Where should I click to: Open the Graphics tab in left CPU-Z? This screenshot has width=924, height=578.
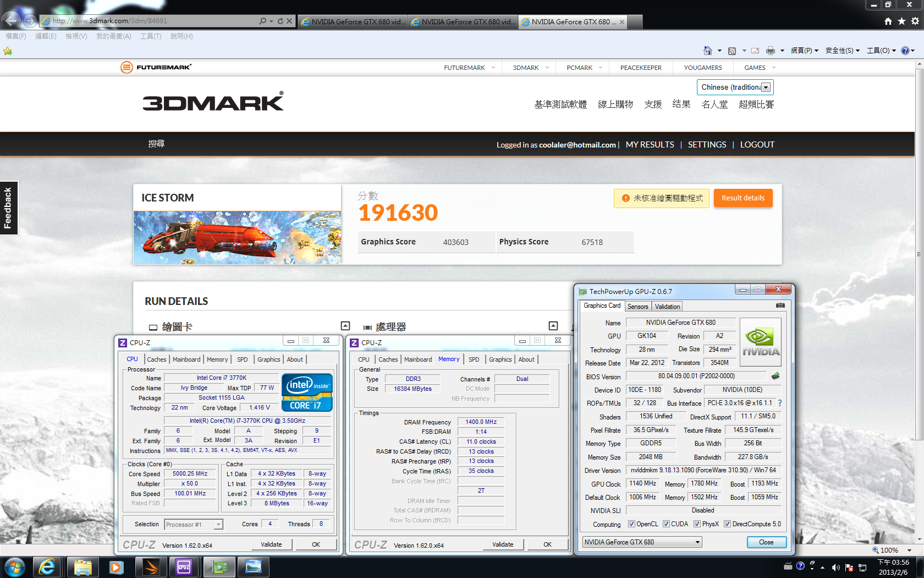coord(268,359)
